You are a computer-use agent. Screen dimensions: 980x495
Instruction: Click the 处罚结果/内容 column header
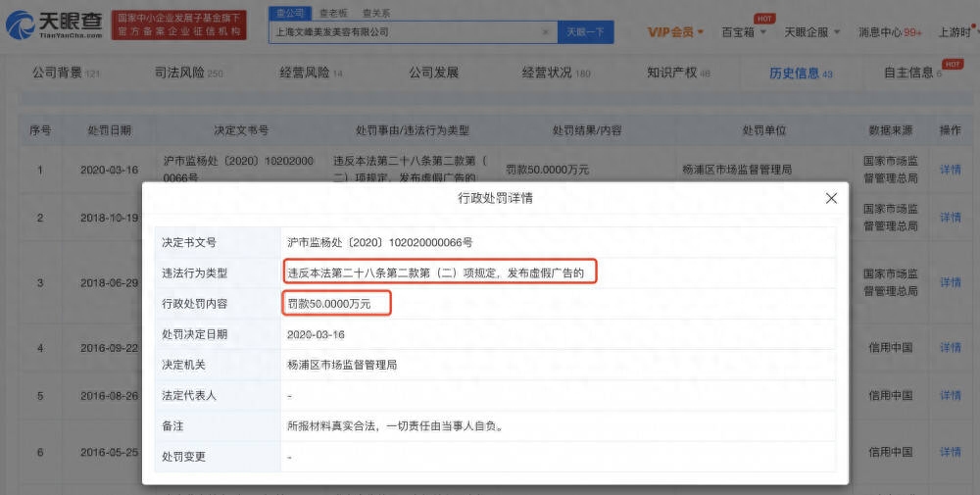tap(587, 130)
